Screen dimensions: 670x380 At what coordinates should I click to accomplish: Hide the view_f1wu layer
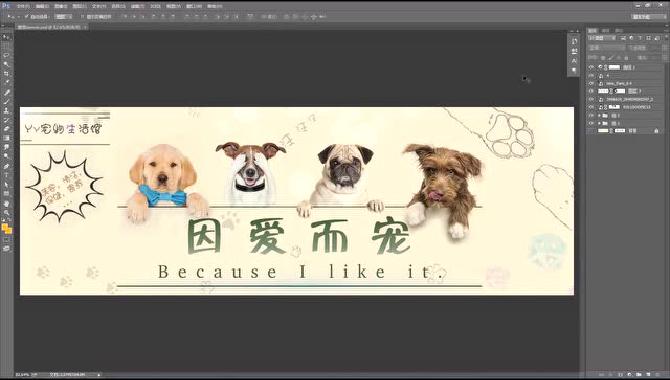coord(591,83)
